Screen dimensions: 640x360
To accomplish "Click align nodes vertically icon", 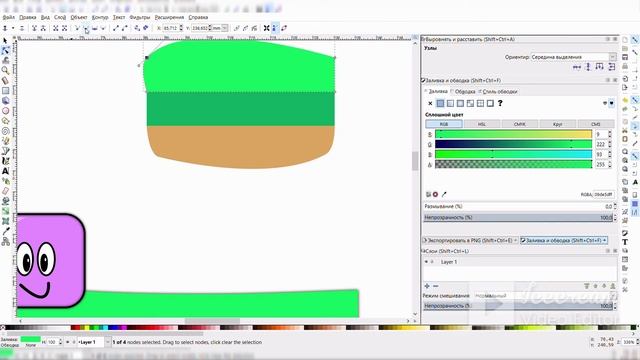I will tap(588, 67).
